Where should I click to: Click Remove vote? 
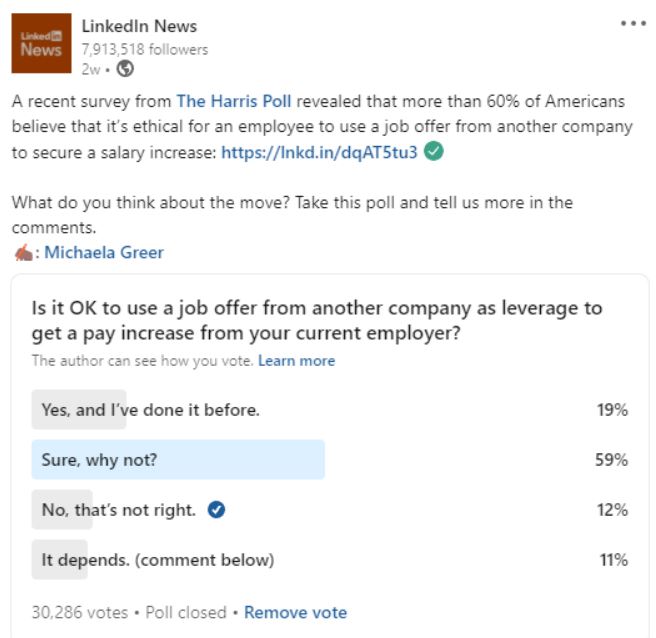[x=295, y=612]
